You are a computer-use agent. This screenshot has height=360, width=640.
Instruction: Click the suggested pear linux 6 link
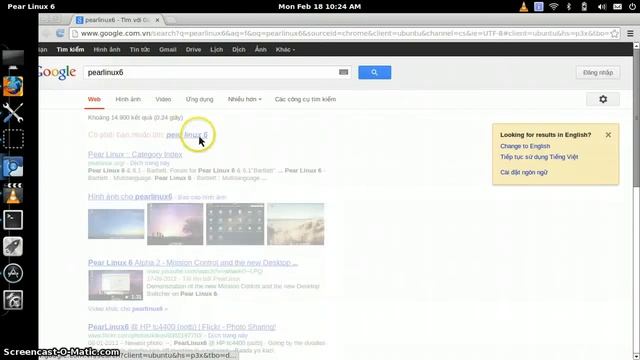(x=187, y=135)
